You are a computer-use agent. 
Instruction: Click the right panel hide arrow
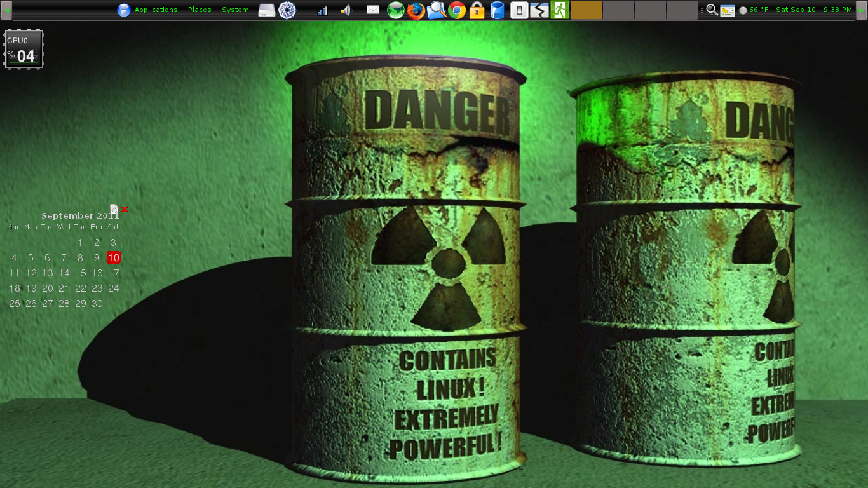point(862,10)
